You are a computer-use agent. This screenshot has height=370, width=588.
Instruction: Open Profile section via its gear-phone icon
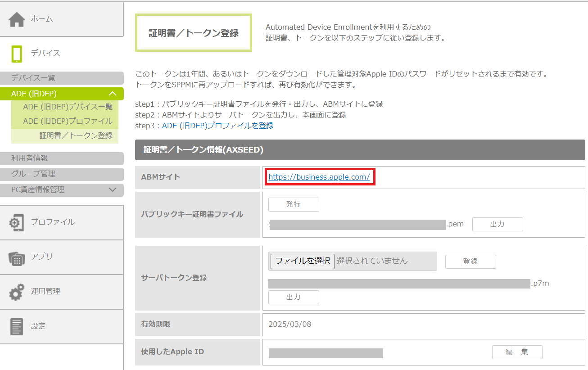pos(17,223)
